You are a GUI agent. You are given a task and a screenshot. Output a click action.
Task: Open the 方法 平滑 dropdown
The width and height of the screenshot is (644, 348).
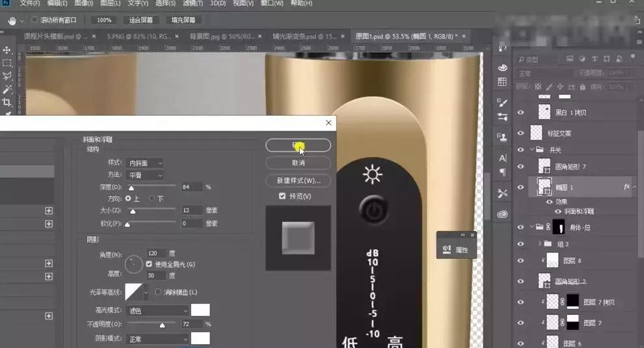145,176
